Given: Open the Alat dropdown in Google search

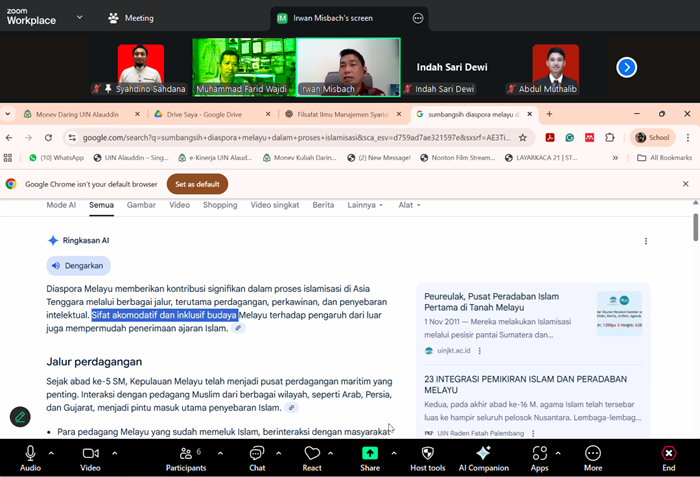Looking at the screenshot, I should (409, 205).
